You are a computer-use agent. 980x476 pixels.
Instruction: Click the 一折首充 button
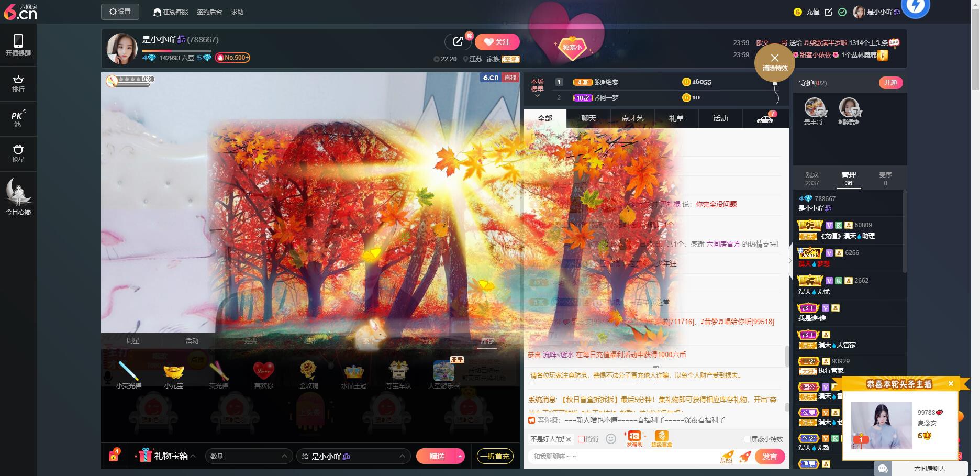point(495,456)
